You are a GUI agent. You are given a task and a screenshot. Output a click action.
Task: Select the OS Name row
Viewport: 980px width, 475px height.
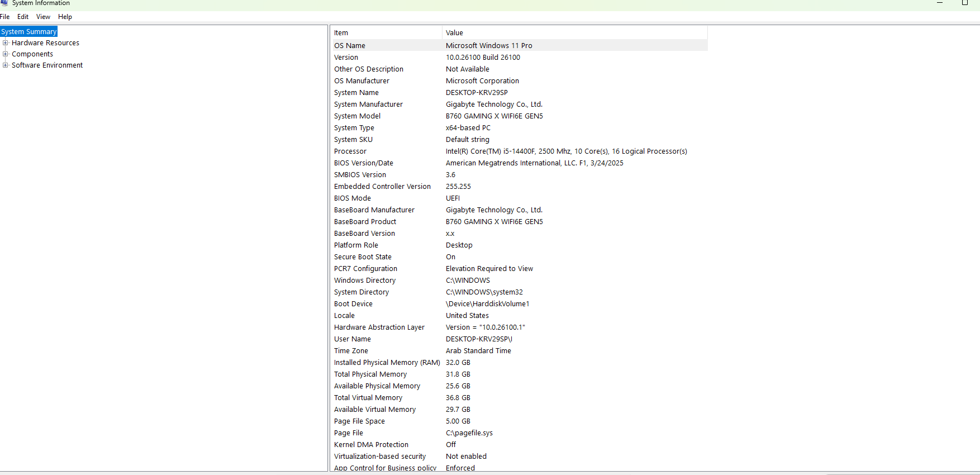[x=519, y=46]
